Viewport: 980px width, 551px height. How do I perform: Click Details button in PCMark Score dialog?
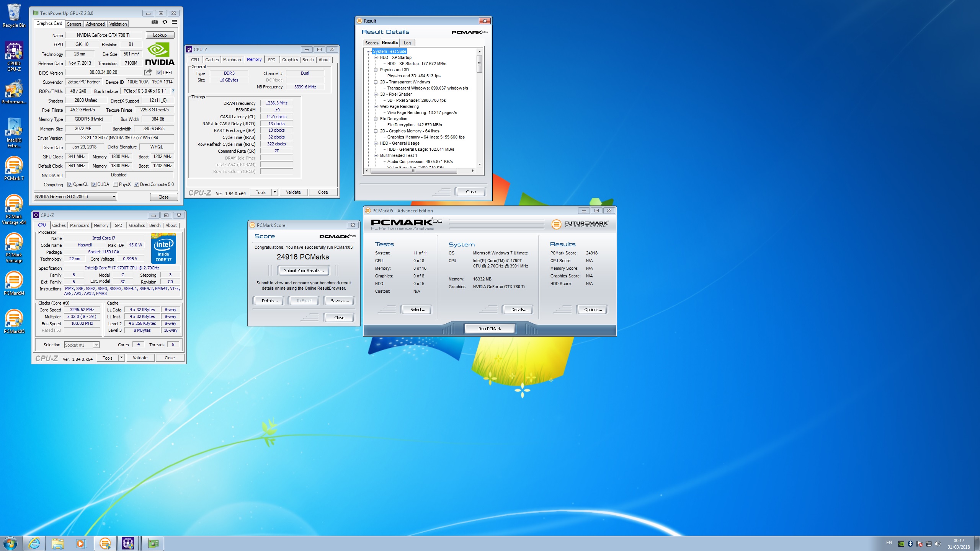pos(269,301)
